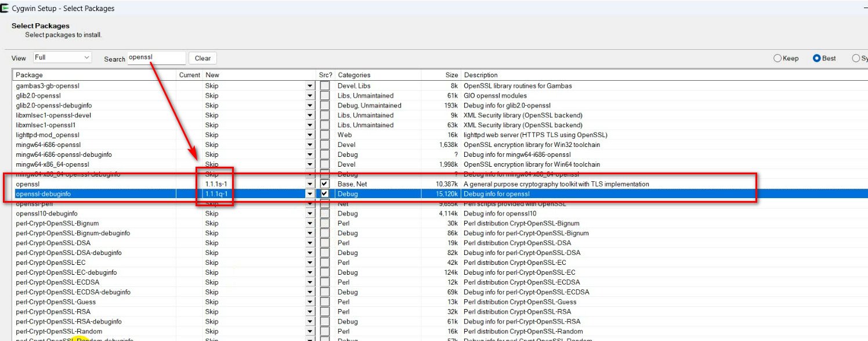Tick the Src checkbox for lighttpd-mod_openssl
868x341 pixels.
tap(324, 135)
